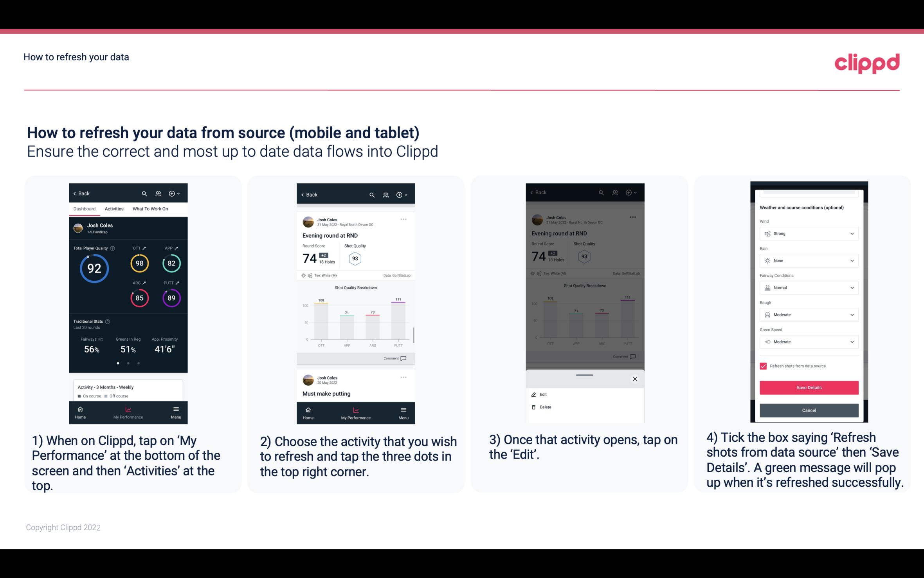Expand the Green Speed dropdown selector
Image resolution: width=924 pixels, height=578 pixels.
[x=808, y=341]
